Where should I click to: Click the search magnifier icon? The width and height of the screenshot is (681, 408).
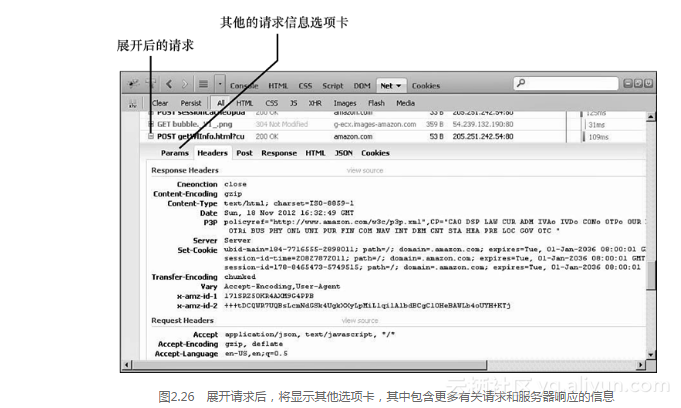coord(521,83)
